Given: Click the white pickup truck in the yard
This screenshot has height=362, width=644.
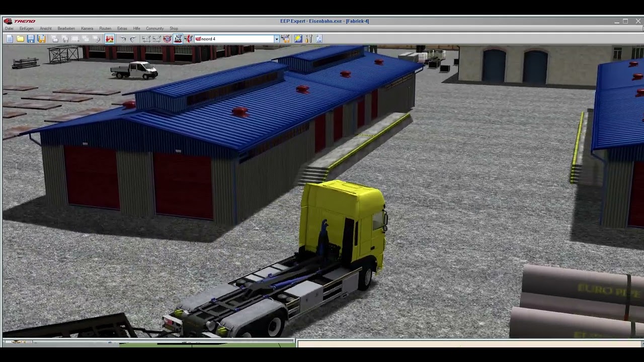Looking at the screenshot, I should (x=134, y=70).
